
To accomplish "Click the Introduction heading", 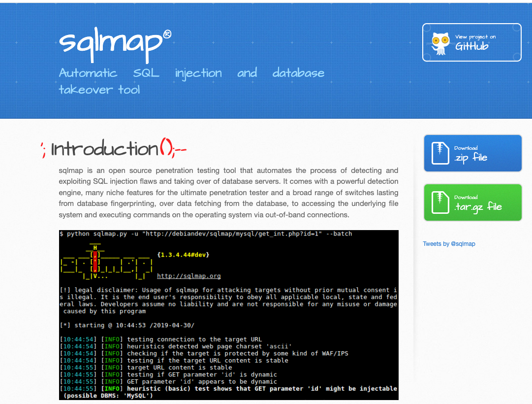I will click(113, 148).
